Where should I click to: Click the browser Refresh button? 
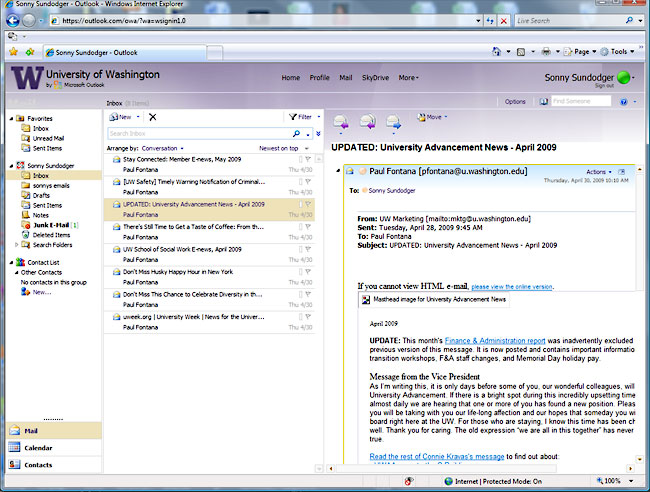coord(490,21)
